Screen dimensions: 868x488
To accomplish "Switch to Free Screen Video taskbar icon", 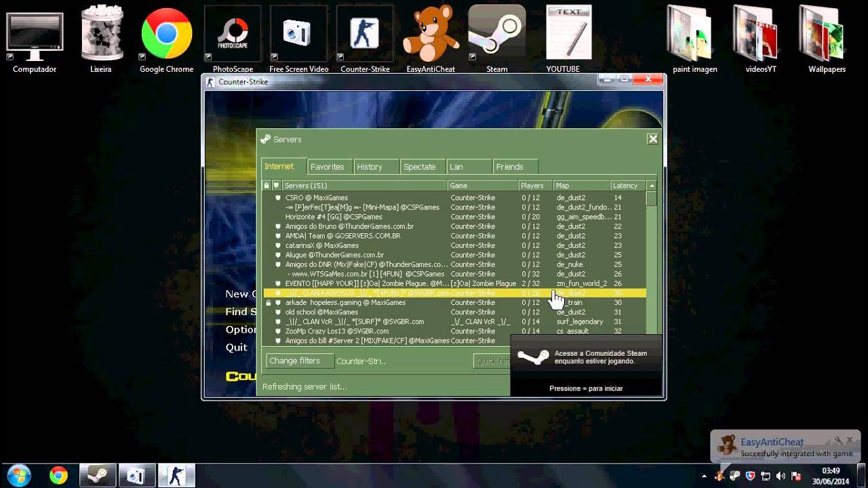I will [137, 476].
